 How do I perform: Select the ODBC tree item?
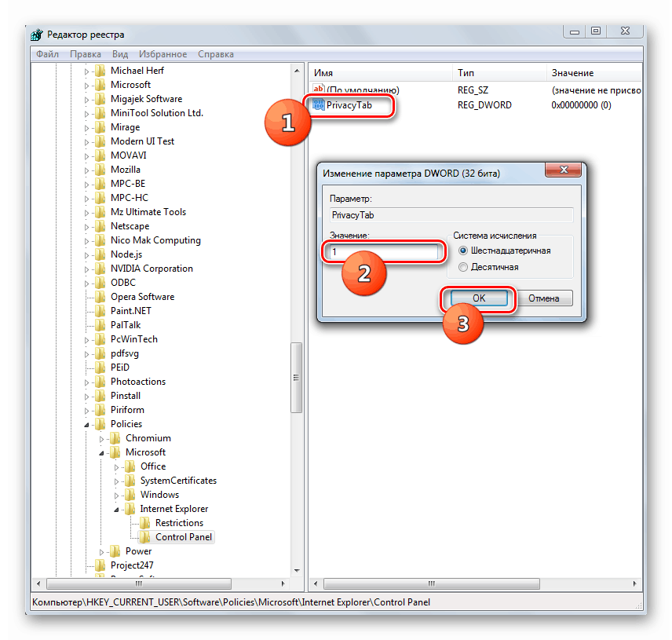(x=123, y=283)
